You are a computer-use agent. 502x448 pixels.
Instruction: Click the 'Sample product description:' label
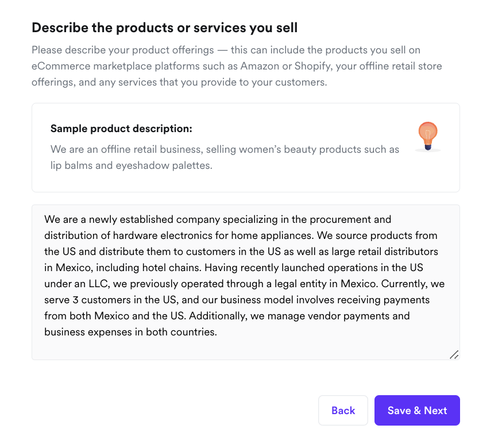tap(121, 128)
